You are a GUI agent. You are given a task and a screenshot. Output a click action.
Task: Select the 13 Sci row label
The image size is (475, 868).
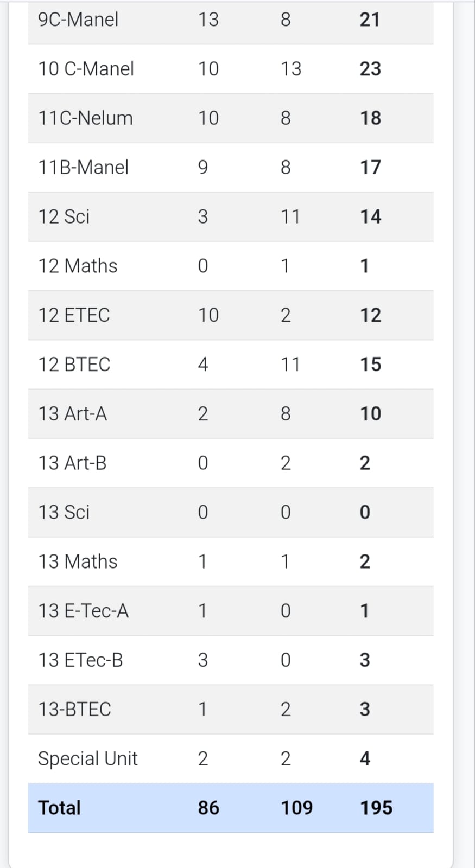(64, 512)
